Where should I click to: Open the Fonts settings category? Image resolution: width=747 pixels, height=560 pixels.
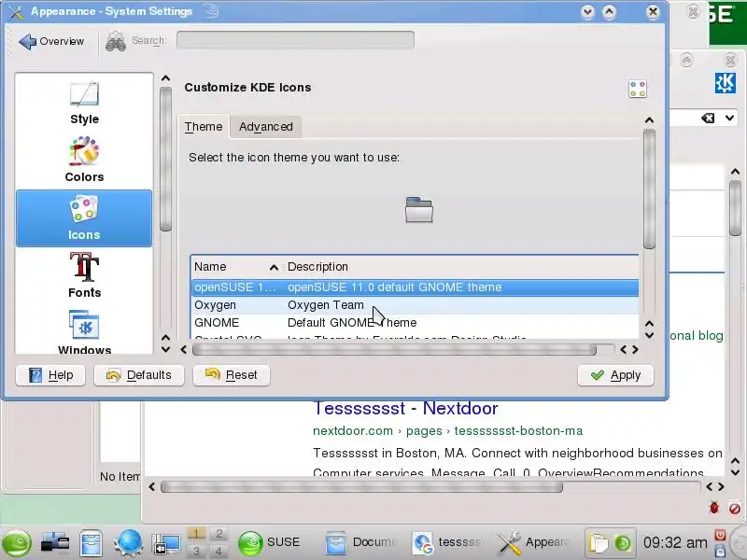pos(84,275)
